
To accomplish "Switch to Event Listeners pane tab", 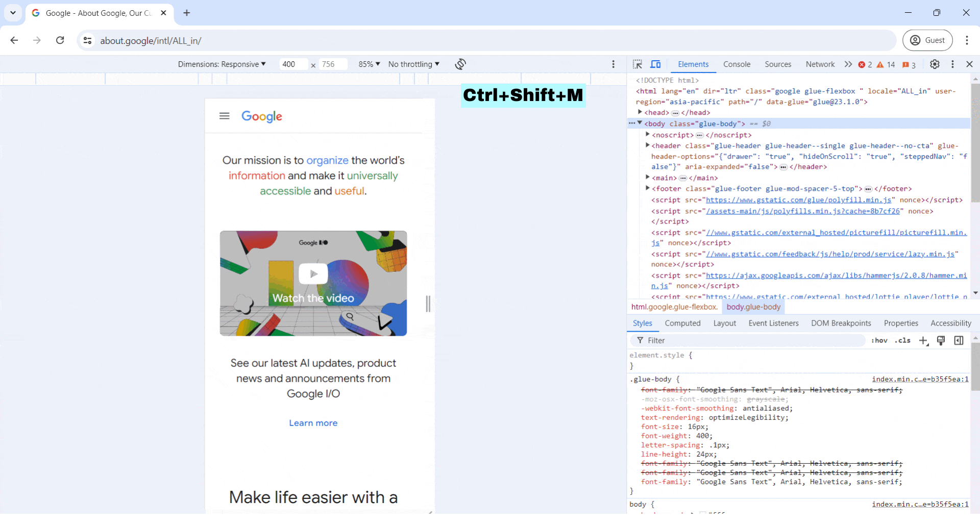I will coord(773,323).
